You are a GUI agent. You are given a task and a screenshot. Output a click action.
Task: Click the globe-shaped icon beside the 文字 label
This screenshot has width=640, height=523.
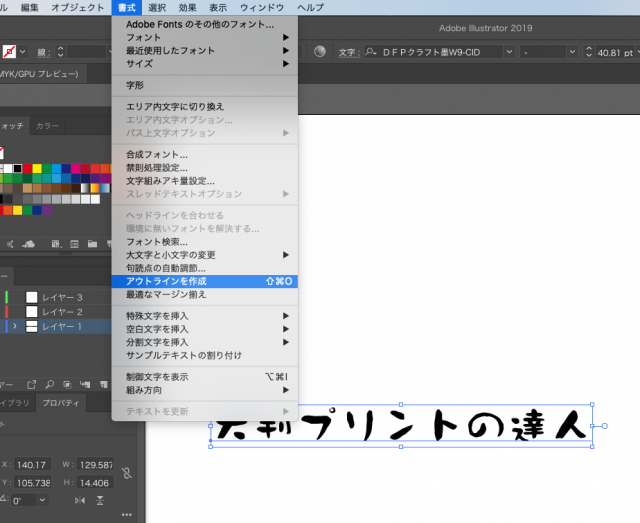pos(320,51)
